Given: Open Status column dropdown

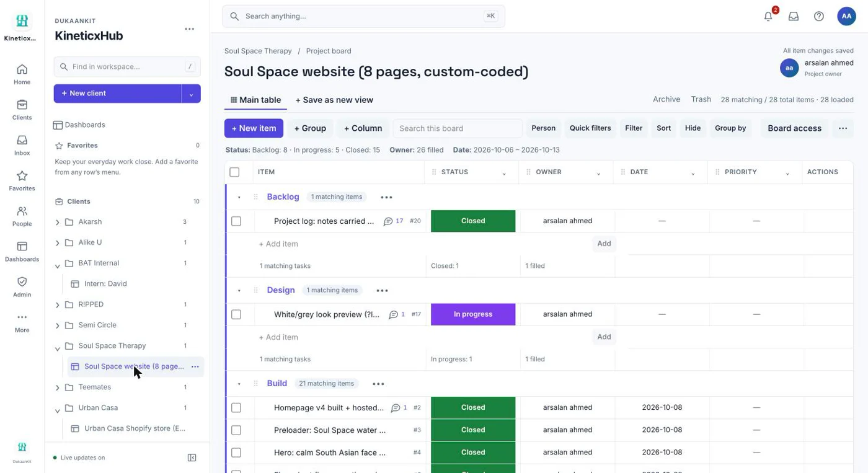Looking at the screenshot, I should click(504, 173).
